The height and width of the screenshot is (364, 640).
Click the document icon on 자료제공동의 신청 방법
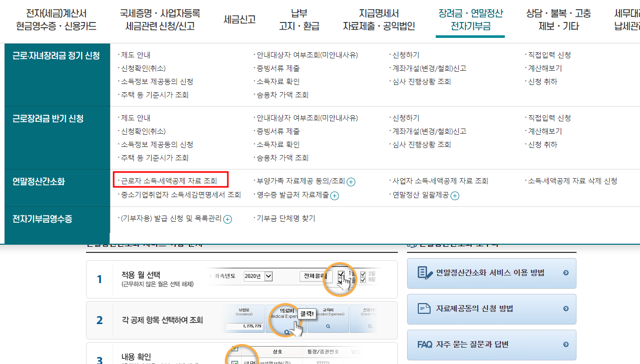pos(425,309)
